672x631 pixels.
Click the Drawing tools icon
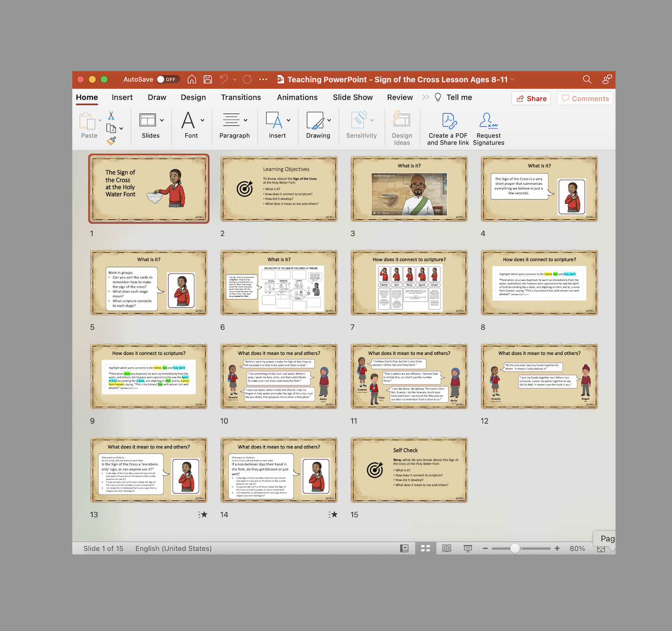315,120
